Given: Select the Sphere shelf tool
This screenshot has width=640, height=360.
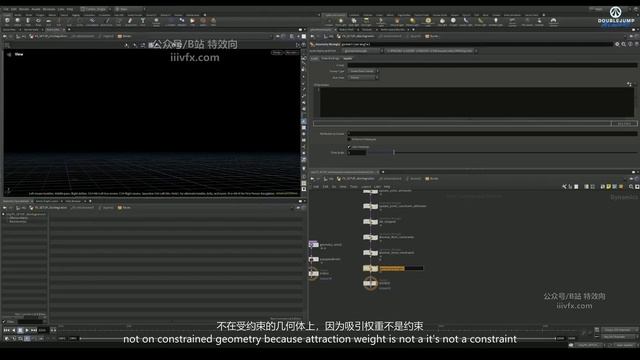Looking at the screenshot, I should (x=18, y=21).
